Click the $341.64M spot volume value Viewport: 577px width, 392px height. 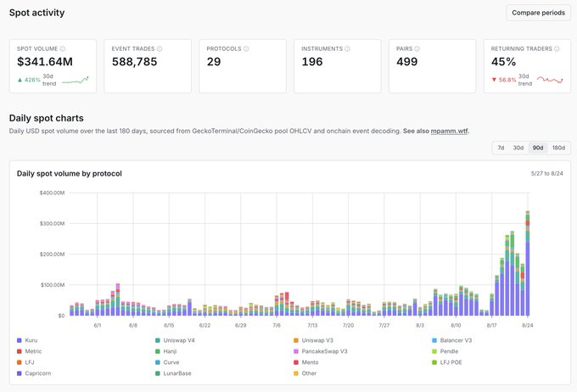point(45,61)
